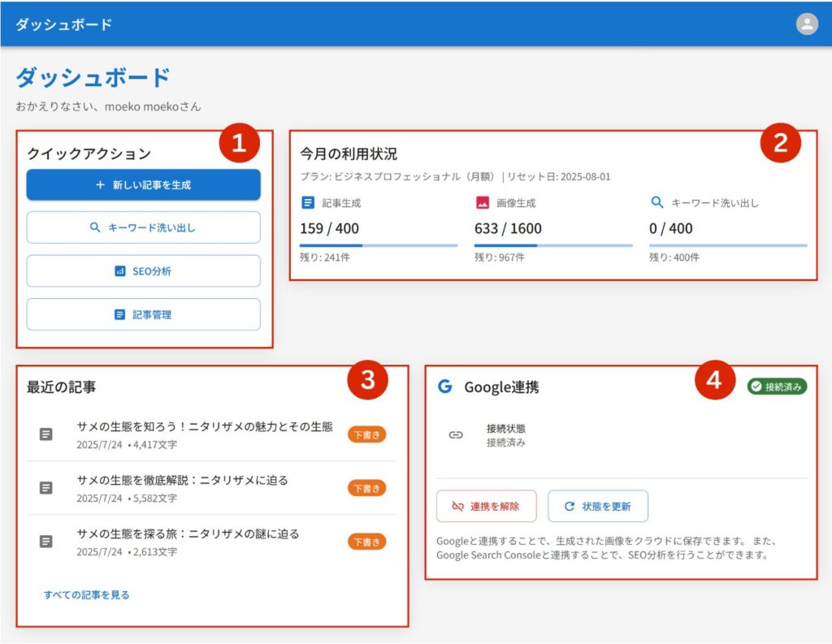Click the keyword search magnifier icon in usage
The width and height of the screenshot is (832, 644).
point(657,202)
